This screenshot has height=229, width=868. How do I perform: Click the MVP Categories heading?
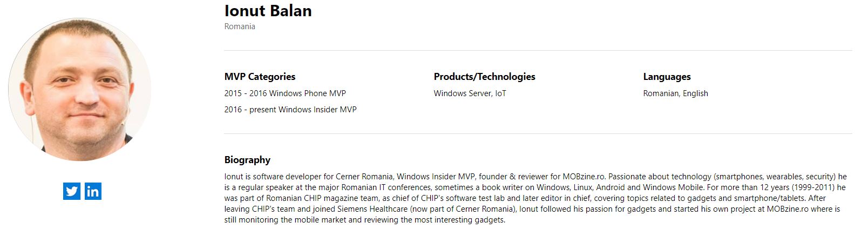point(260,77)
